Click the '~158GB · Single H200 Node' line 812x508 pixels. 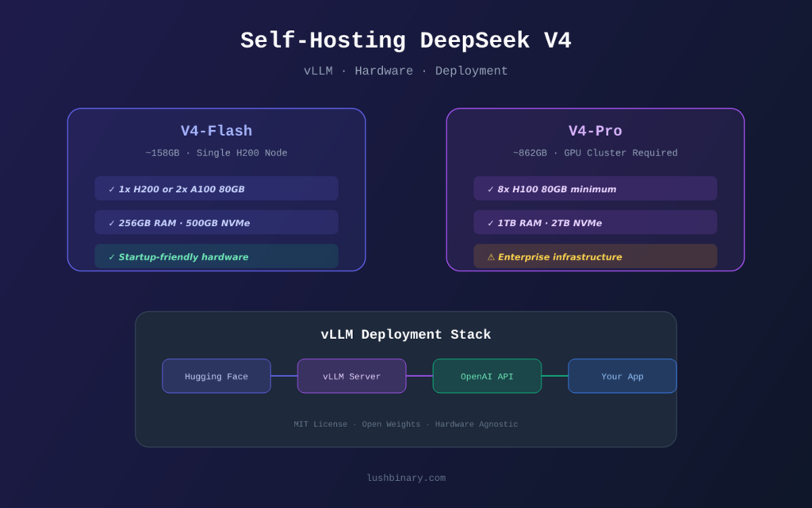click(x=216, y=153)
